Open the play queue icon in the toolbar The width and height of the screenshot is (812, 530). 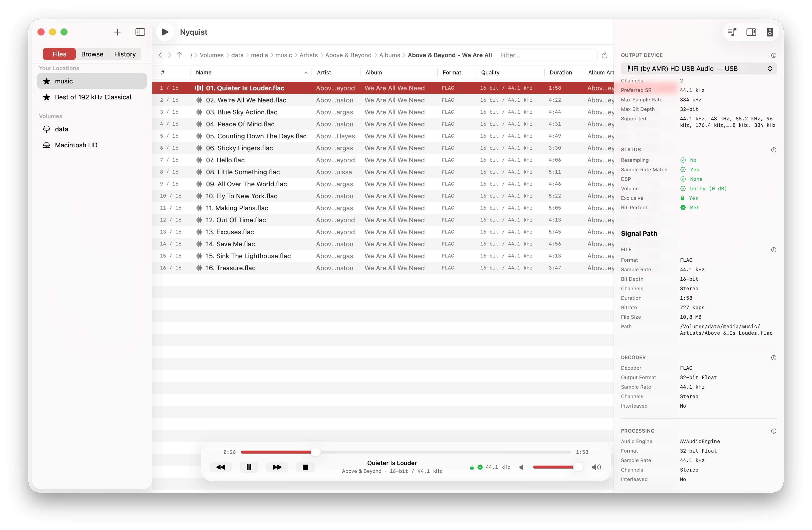(732, 32)
